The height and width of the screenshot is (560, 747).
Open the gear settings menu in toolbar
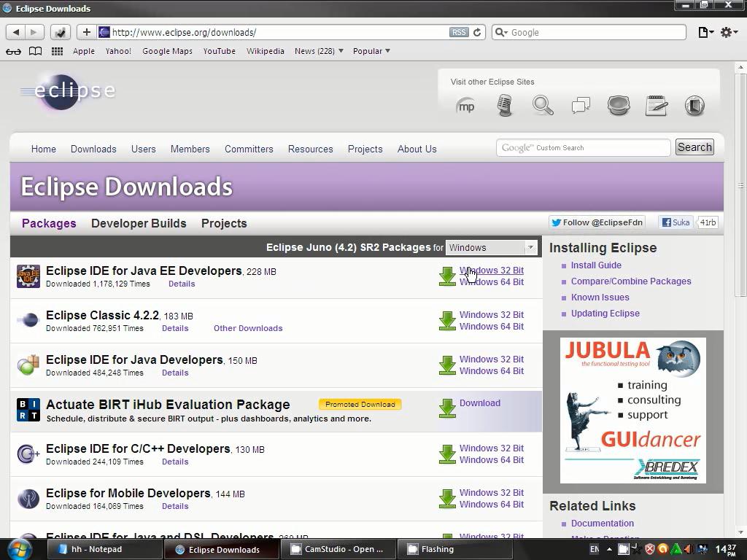click(729, 32)
